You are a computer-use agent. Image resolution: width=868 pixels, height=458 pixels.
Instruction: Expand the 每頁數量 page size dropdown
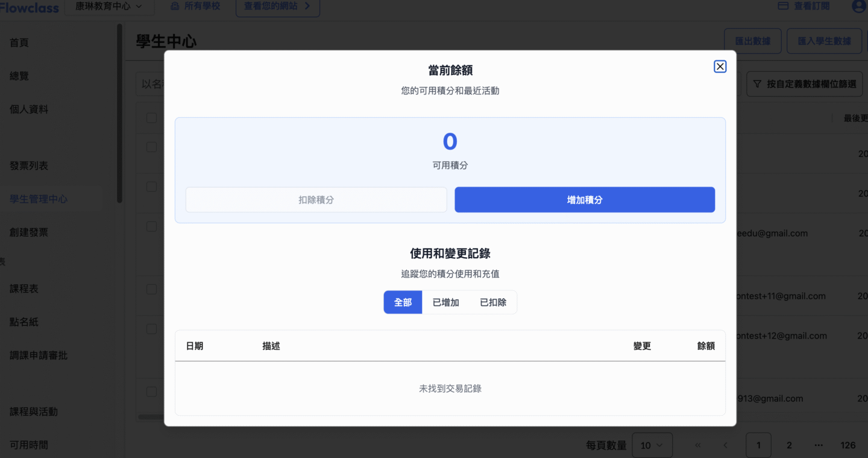click(x=652, y=445)
